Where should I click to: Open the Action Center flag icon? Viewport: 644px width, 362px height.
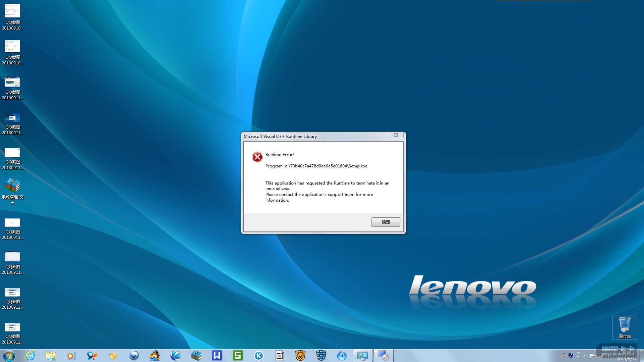coord(593,356)
